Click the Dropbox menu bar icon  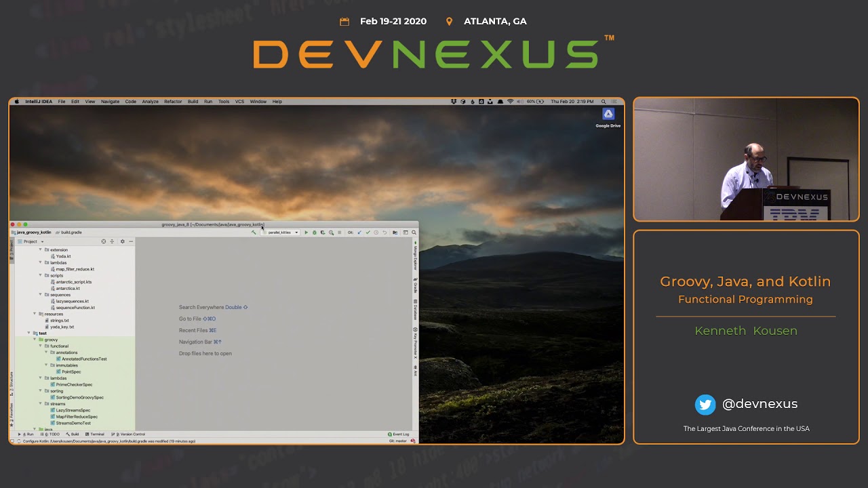[x=454, y=102]
